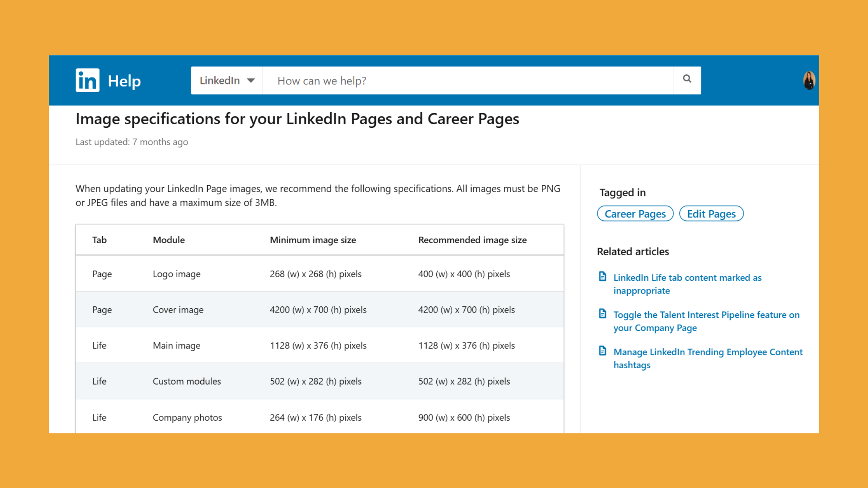This screenshot has height=488, width=868.
Task: Open 'Toggle the Talent Interest Pipeline feature' article
Action: pos(706,321)
